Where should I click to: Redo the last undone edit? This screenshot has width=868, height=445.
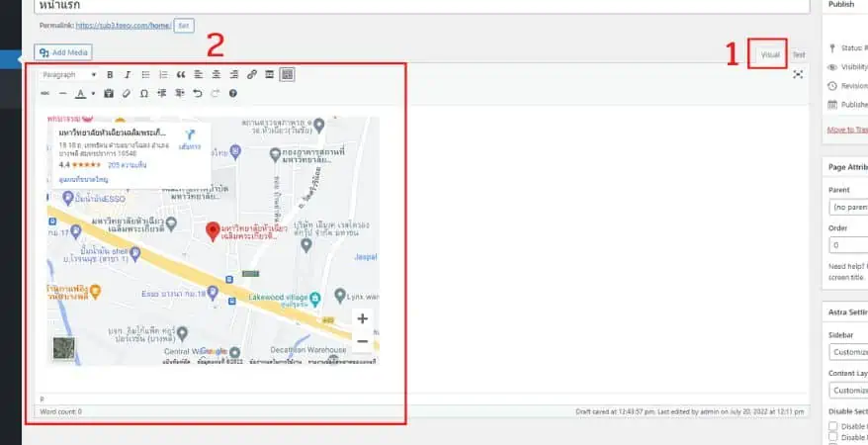215,94
